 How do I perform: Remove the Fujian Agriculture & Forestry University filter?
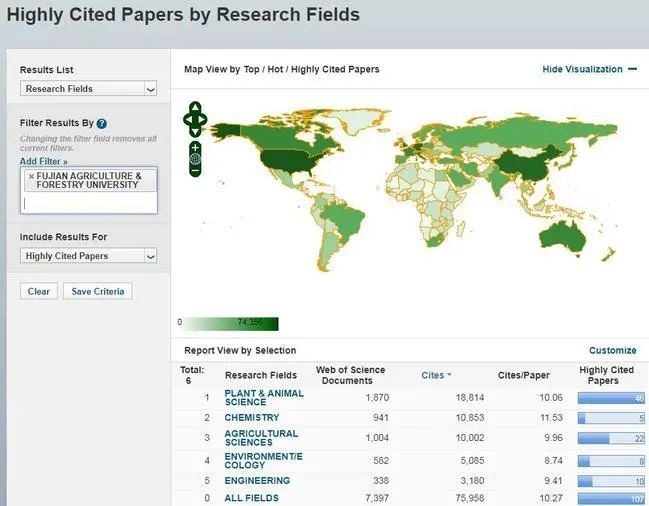(31, 176)
